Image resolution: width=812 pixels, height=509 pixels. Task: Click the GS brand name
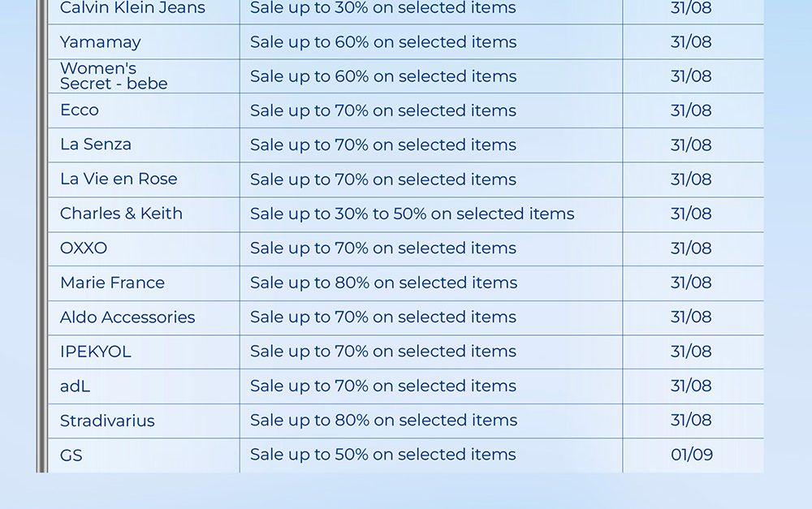71,455
